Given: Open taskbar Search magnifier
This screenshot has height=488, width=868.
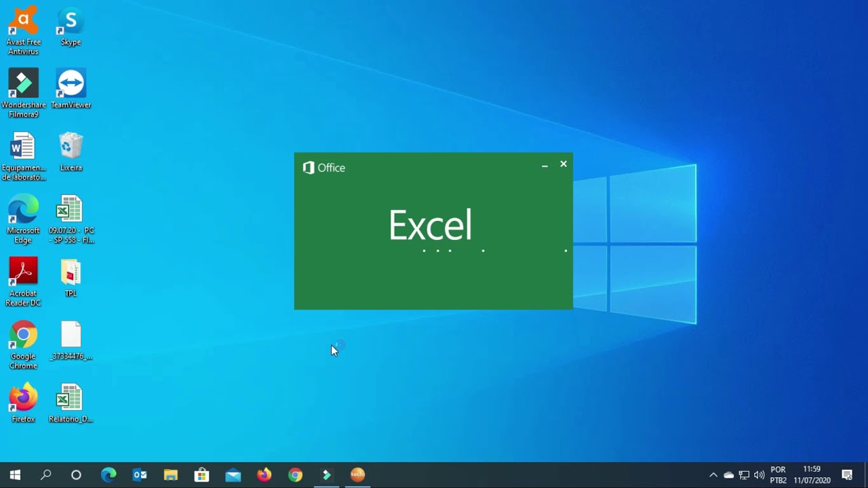Looking at the screenshot, I should pos(45,475).
